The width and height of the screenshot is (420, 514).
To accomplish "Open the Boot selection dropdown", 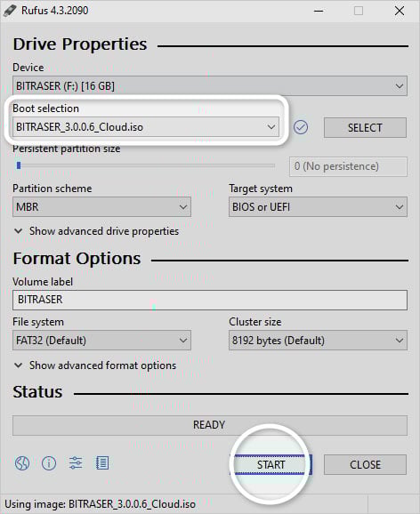I will 146,127.
